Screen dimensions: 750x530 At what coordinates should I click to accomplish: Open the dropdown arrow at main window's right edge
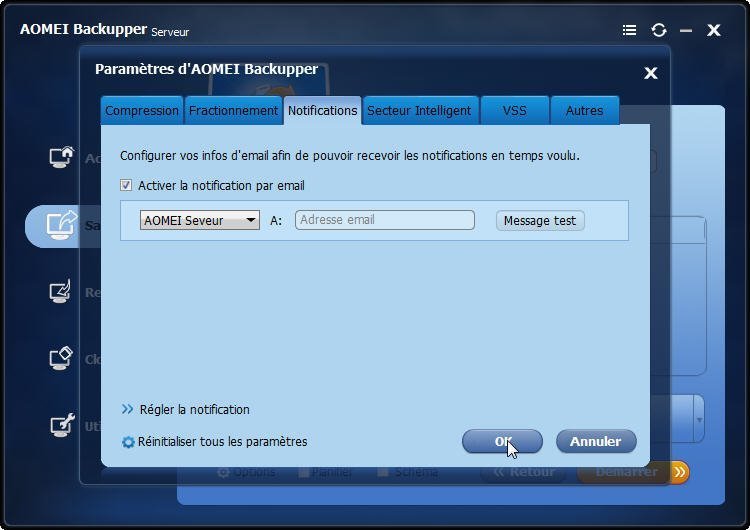pyautogui.click(x=699, y=420)
